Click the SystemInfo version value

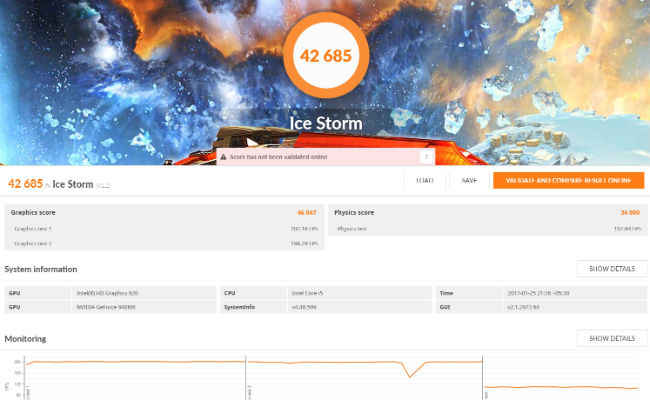point(304,307)
